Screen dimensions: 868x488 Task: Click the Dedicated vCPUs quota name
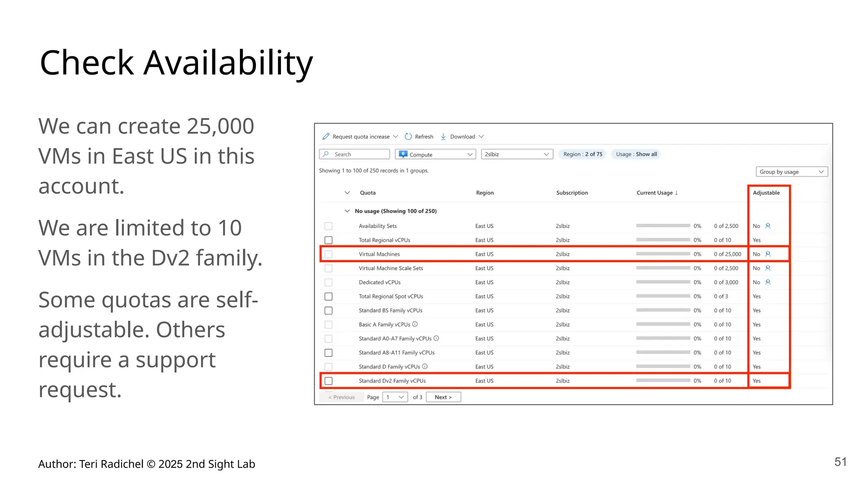point(380,282)
